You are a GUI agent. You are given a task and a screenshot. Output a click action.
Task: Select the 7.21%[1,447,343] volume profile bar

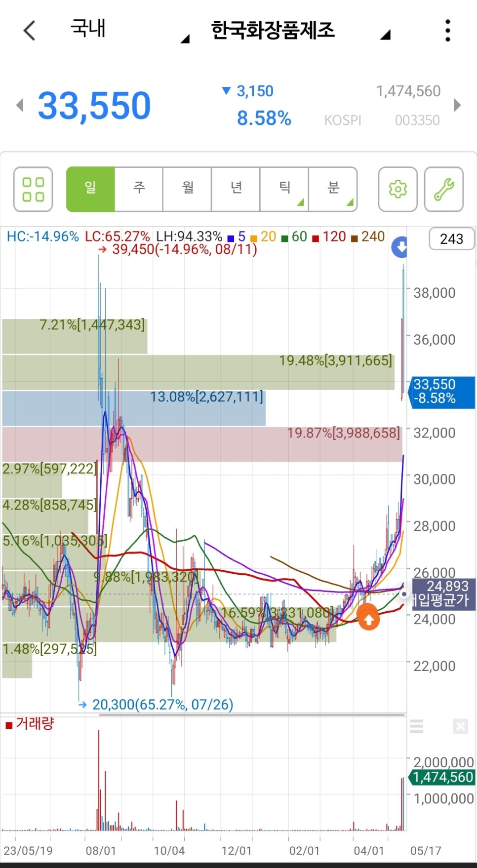pos(75,336)
